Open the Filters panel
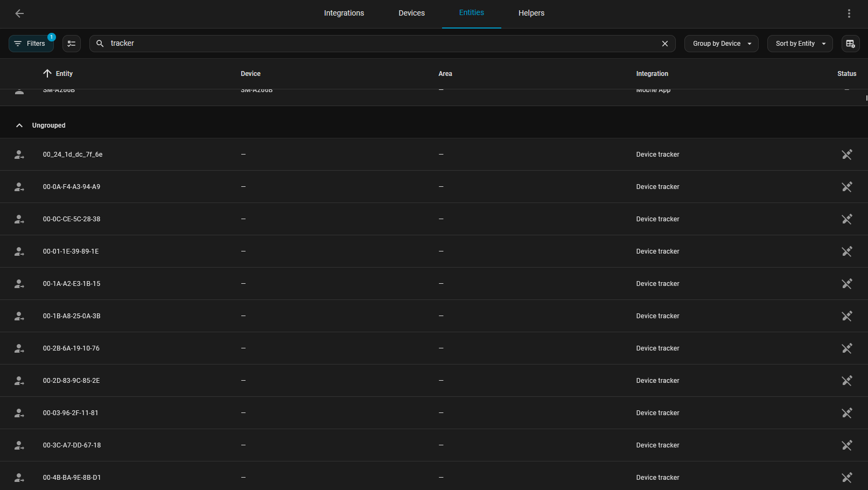The height and width of the screenshot is (490, 868). point(31,44)
